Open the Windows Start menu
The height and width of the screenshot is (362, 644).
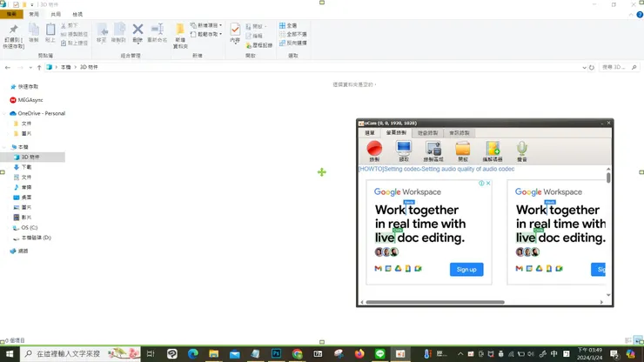coord(10,354)
